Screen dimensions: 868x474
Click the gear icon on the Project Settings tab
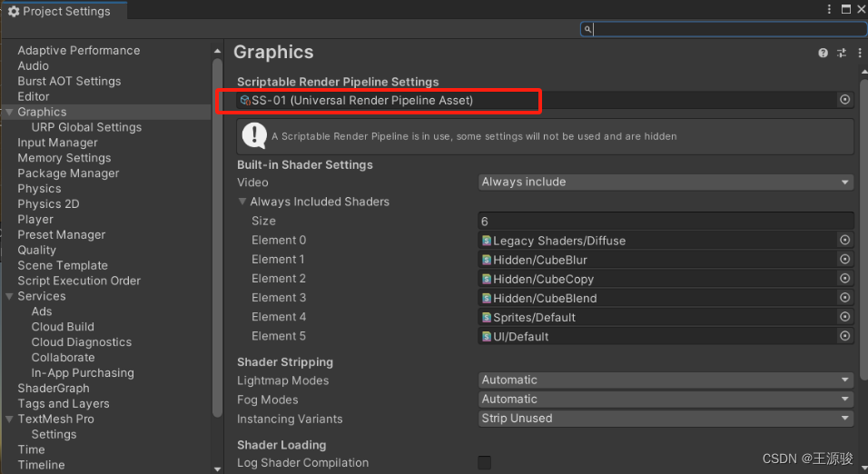pyautogui.click(x=14, y=11)
